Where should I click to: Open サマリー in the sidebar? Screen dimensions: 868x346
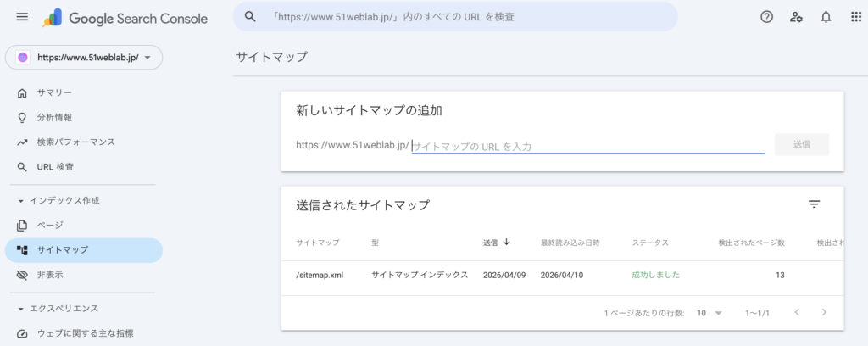(x=54, y=92)
